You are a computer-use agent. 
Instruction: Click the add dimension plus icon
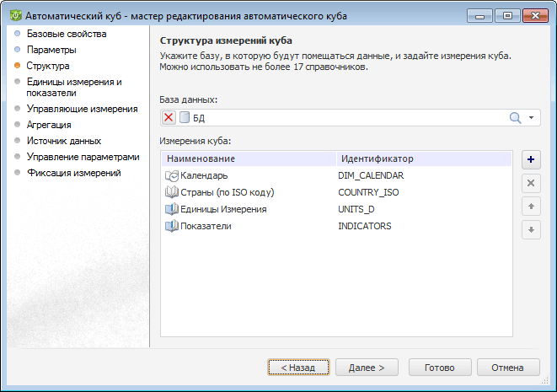[x=531, y=159]
